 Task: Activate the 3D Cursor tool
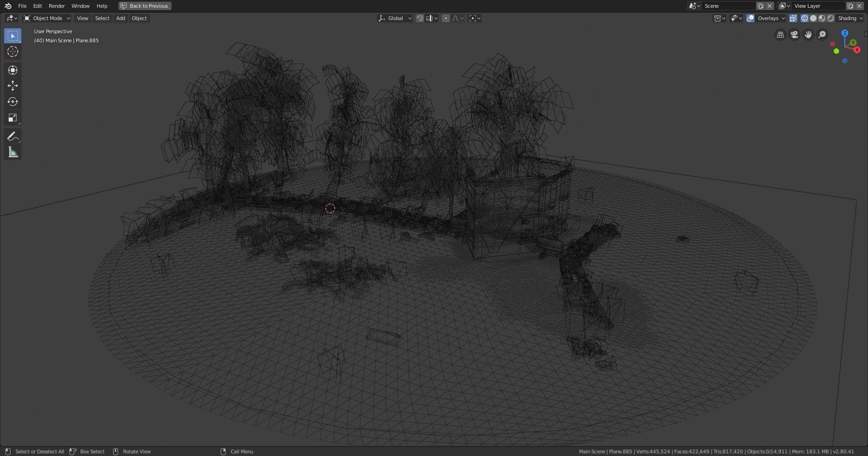tap(13, 52)
